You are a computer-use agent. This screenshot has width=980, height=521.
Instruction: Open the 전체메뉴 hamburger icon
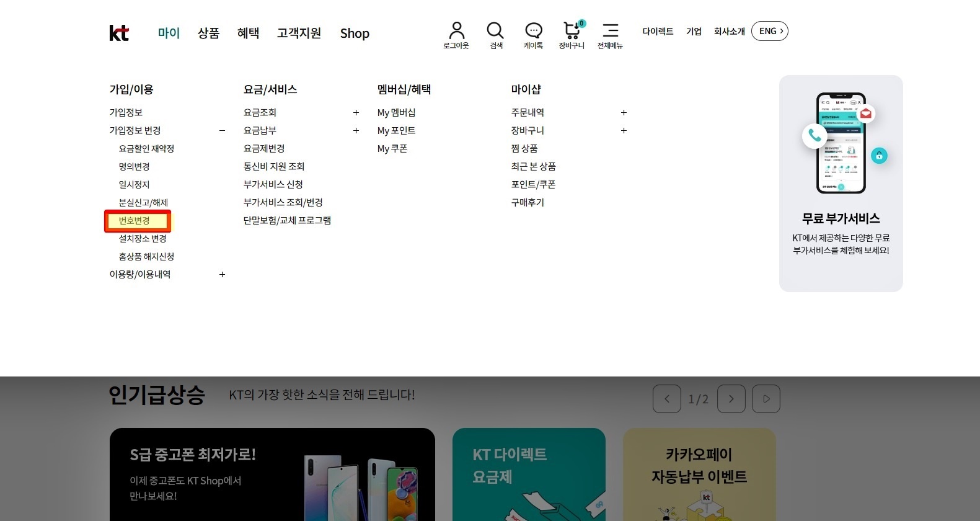(x=610, y=35)
